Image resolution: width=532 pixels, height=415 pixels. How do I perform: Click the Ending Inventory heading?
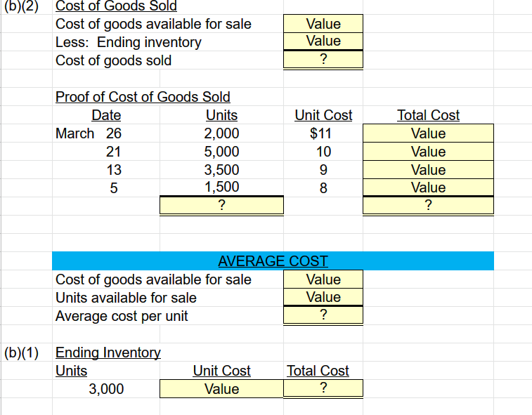click(108, 353)
